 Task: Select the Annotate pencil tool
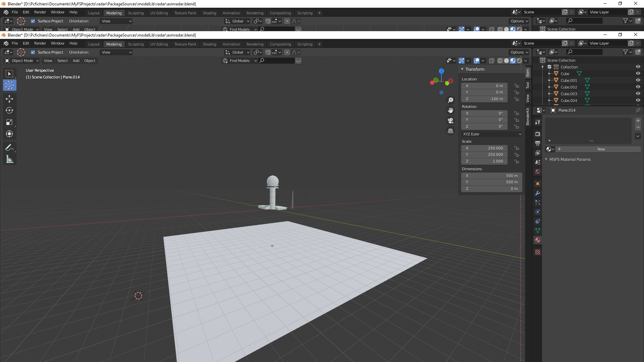point(9,147)
